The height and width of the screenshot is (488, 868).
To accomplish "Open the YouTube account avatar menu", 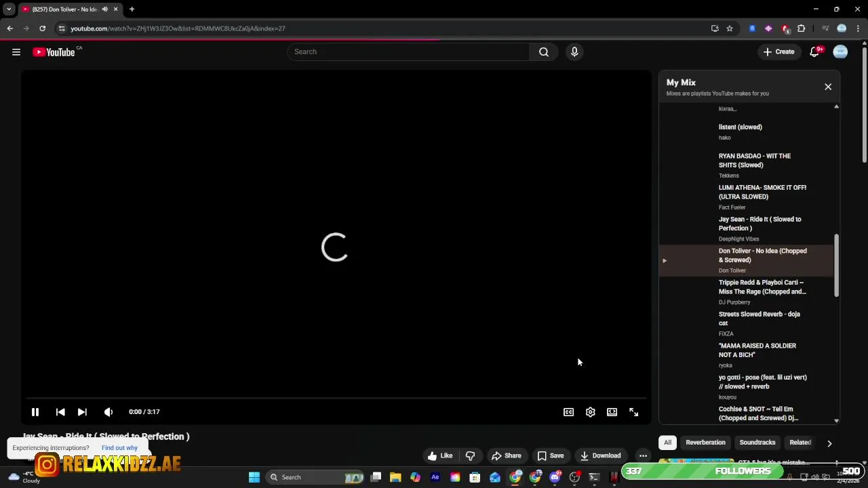I will (x=840, y=52).
